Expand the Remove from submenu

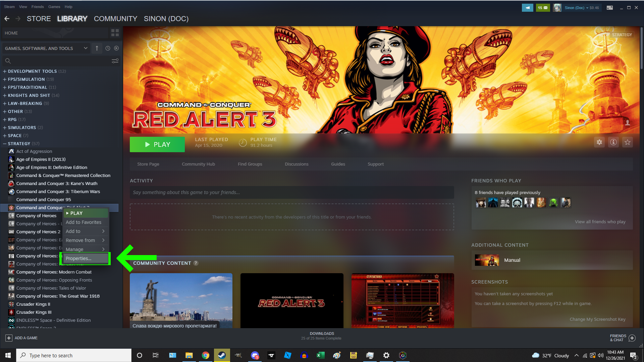[x=86, y=240]
